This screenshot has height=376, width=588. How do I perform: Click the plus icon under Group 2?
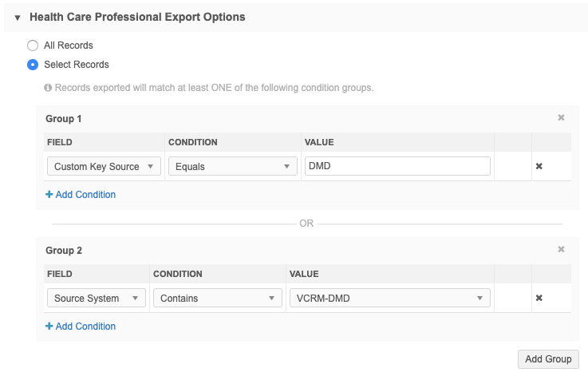tap(49, 327)
